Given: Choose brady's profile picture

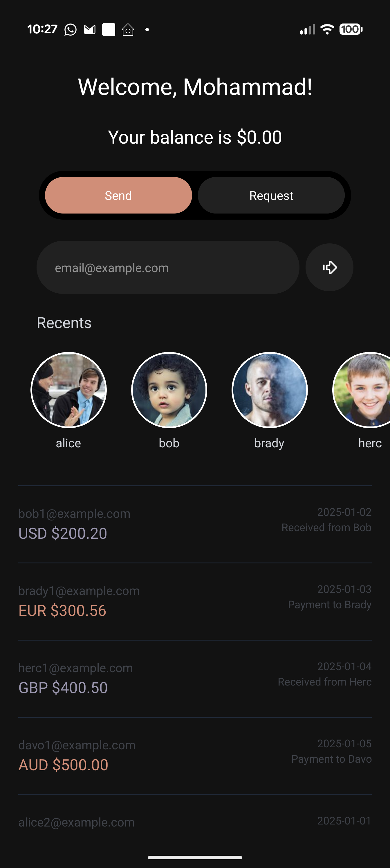Looking at the screenshot, I should pyautogui.click(x=269, y=390).
